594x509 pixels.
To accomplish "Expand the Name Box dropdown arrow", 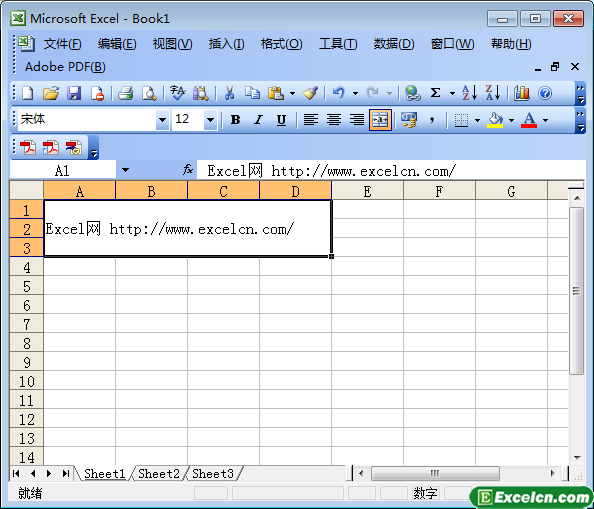I will pos(125,170).
